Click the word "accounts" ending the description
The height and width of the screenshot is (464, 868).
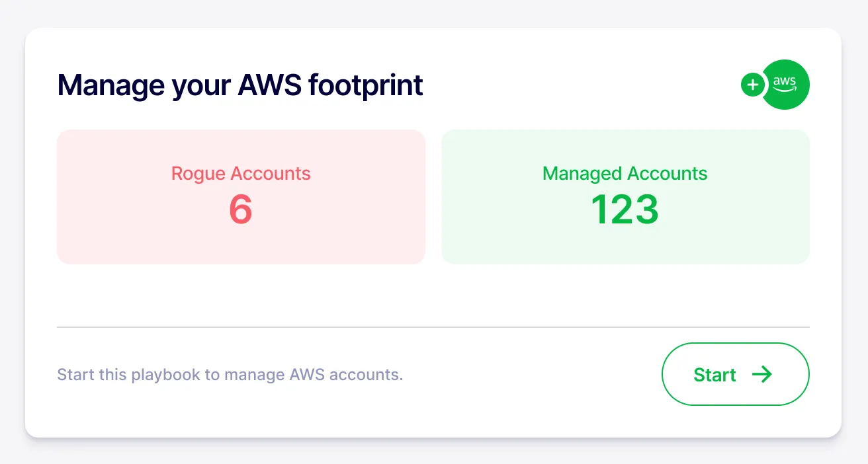[366, 375]
